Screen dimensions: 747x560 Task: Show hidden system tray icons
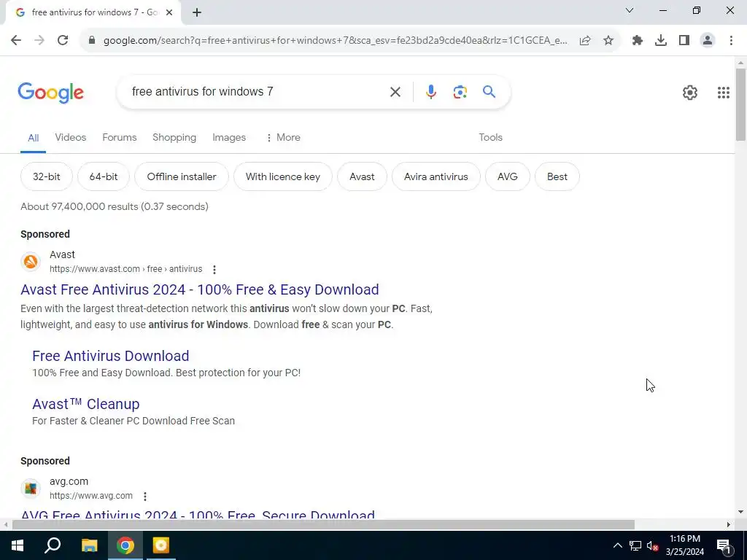click(x=617, y=545)
